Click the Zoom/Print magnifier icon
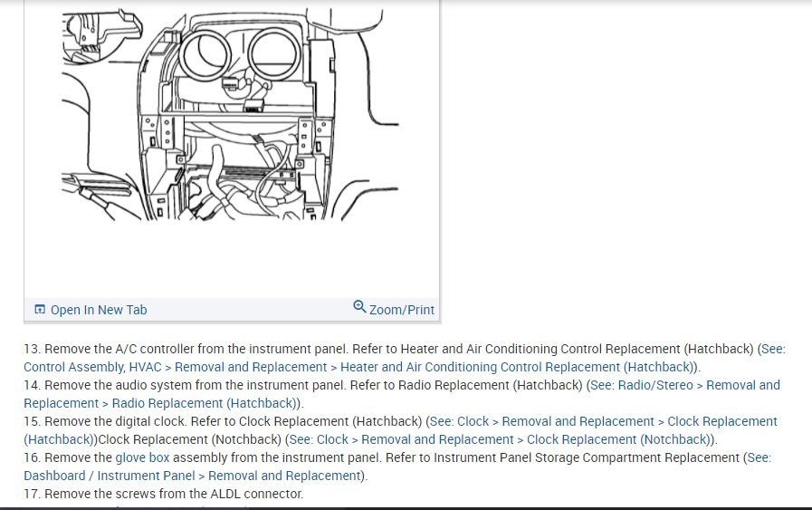Screen dimensions: 812x510 (359, 307)
